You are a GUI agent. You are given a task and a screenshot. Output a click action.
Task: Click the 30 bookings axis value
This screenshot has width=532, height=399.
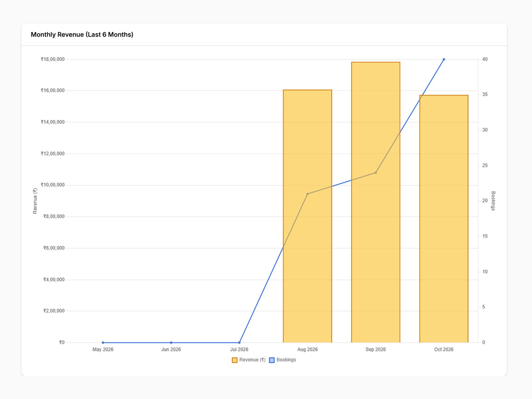tap(485, 130)
